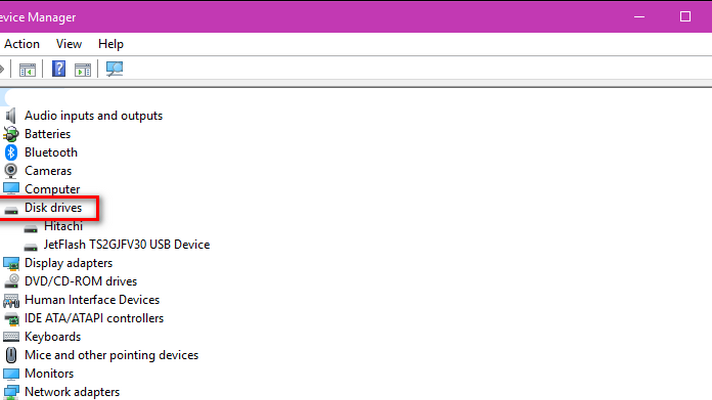Click the Keyboards category icon
Viewport: 712px width, 400px height.
[11, 337]
